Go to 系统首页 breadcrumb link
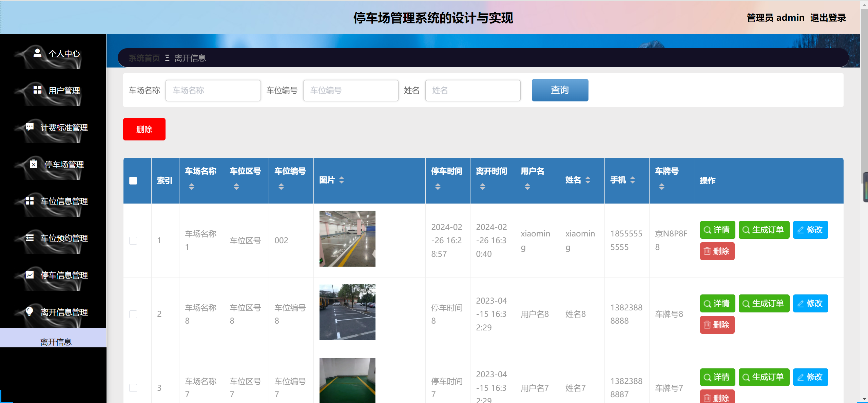 144,58
